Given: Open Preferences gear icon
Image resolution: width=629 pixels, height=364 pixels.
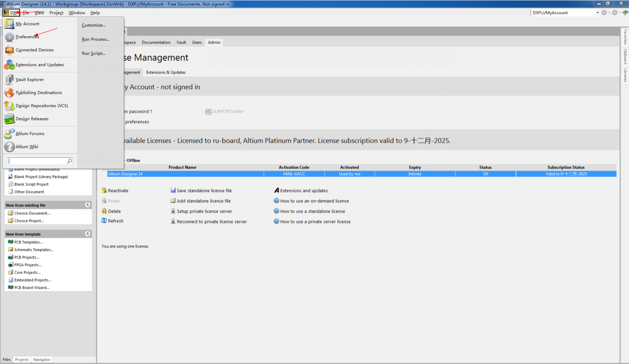Looking at the screenshot, I should [9, 37].
